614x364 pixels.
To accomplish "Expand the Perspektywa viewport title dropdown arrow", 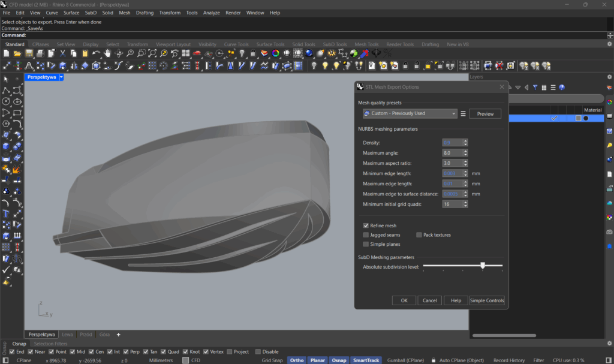I will (x=61, y=77).
